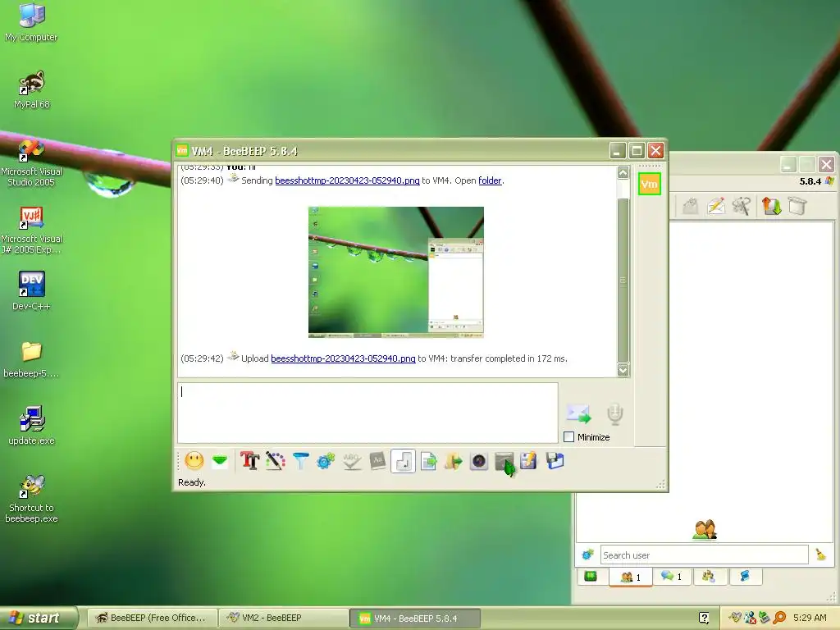Toggle the ABC spell check icon

click(352, 461)
